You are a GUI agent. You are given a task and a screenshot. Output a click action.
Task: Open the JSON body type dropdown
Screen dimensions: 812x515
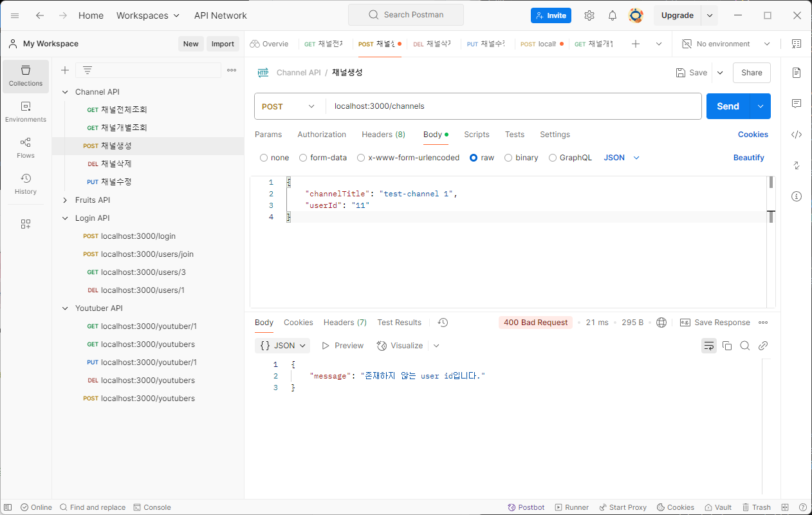point(622,158)
